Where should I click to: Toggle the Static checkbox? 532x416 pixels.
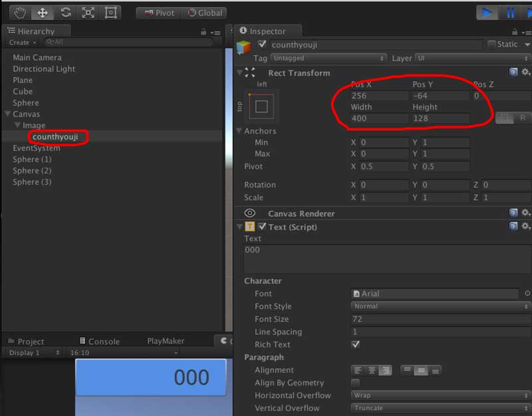coord(491,45)
